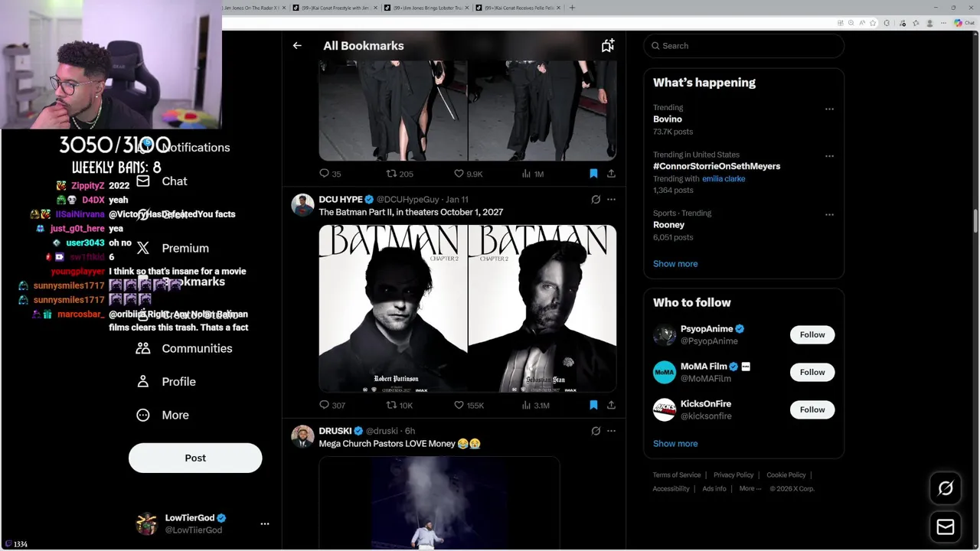Open DCU HYPE profile avatar
980x551 pixels.
click(x=302, y=205)
